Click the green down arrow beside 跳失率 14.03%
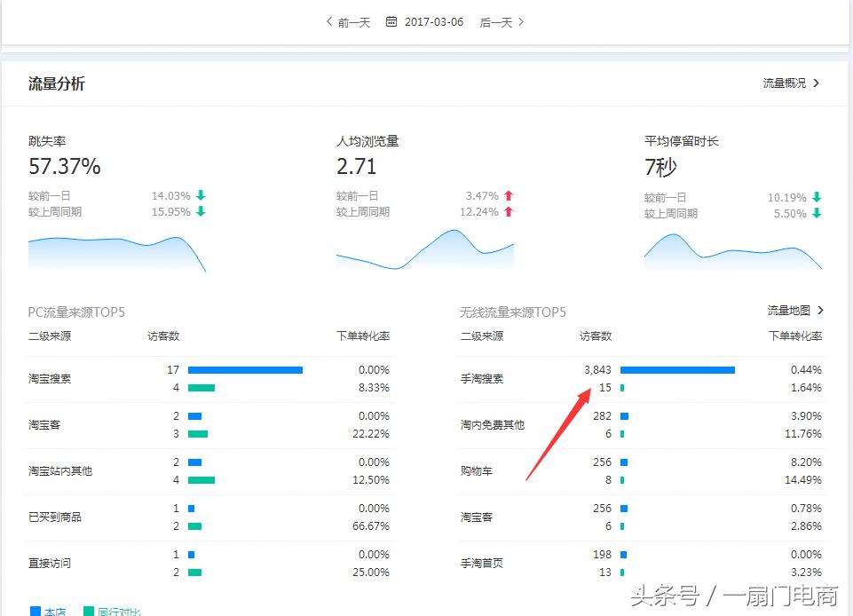The image size is (853, 616). [200, 197]
